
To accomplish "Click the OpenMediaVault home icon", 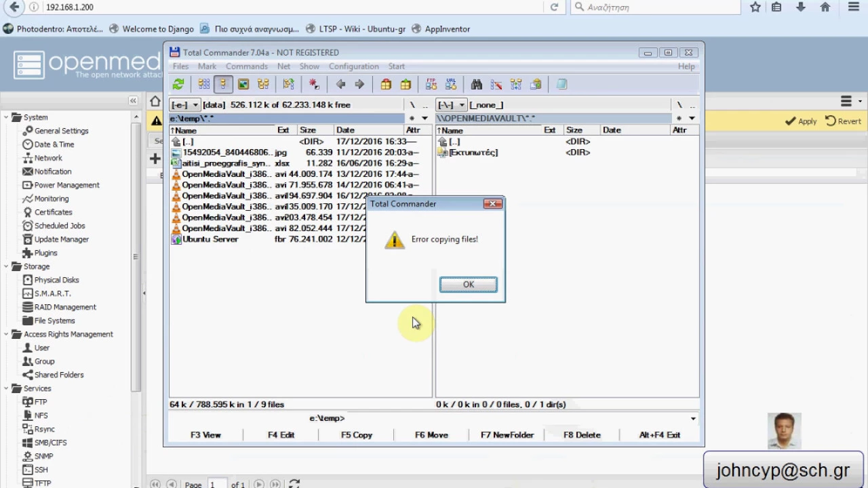I will point(155,101).
